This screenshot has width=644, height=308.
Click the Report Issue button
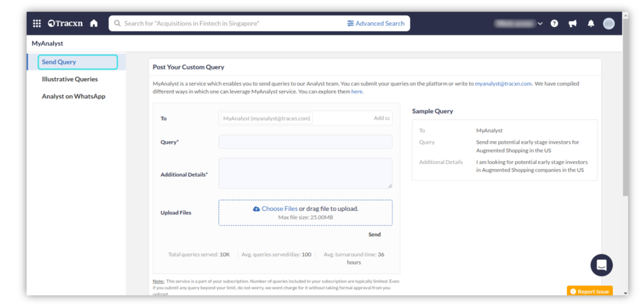coord(590,291)
